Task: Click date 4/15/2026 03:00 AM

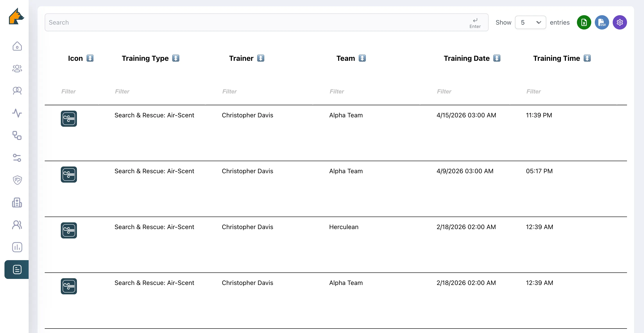Action: click(x=466, y=115)
